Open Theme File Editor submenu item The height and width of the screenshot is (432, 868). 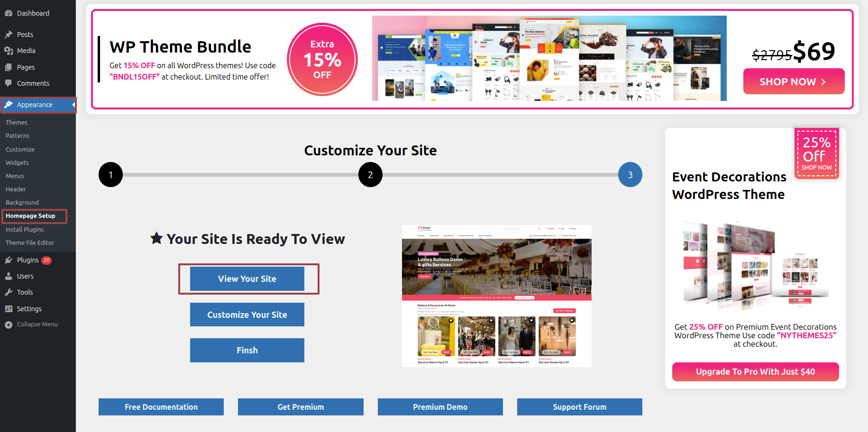(x=30, y=243)
